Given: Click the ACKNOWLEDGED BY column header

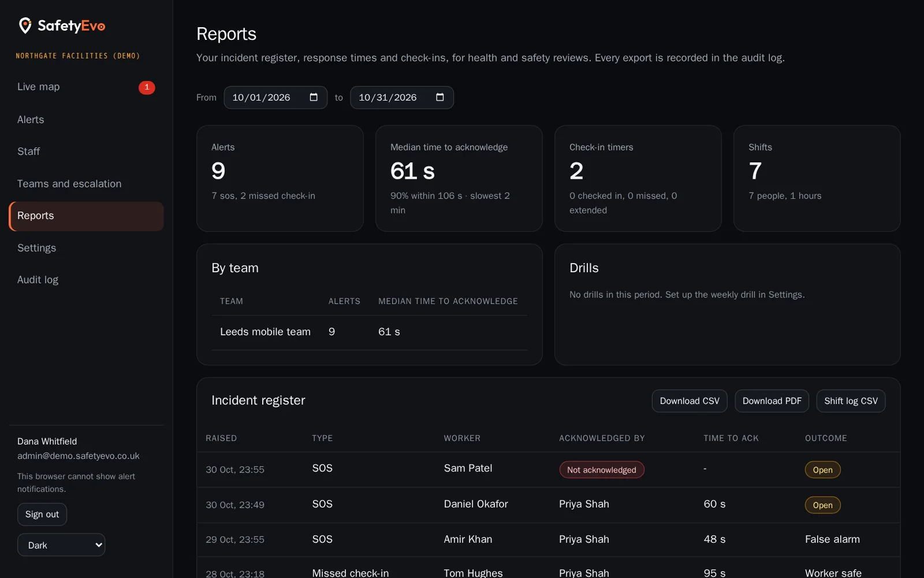Looking at the screenshot, I should point(602,438).
